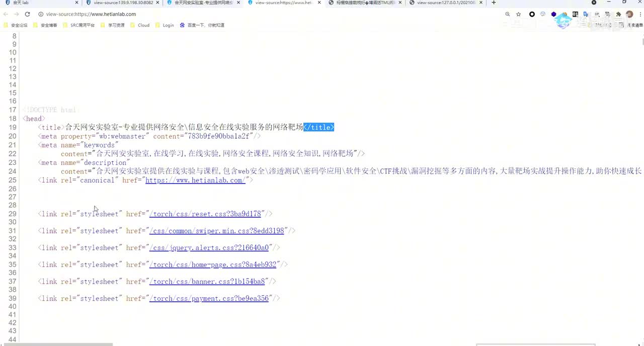Switch to the garbled-title TML tab

pyautogui.click(x=365, y=3)
